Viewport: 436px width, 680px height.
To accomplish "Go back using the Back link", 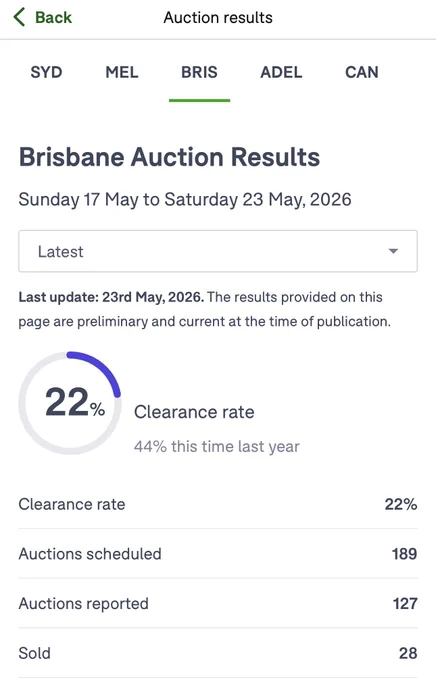I will [x=43, y=17].
